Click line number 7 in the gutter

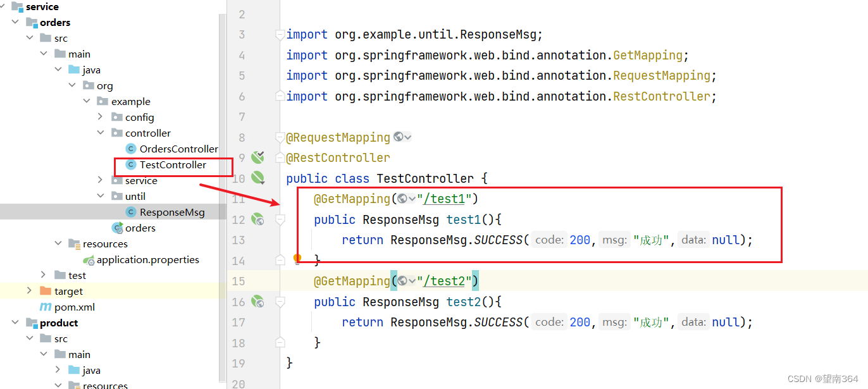point(241,116)
